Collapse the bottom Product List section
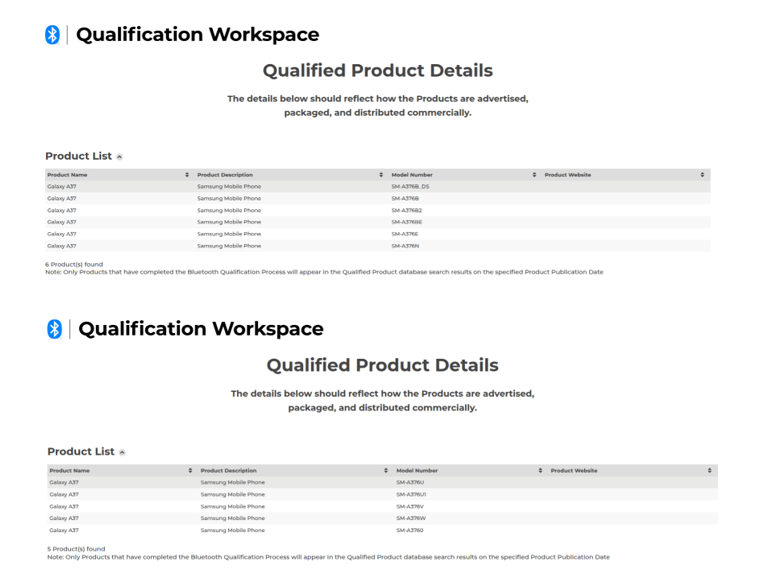This screenshot has height=573, width=779. click(122, 453)
